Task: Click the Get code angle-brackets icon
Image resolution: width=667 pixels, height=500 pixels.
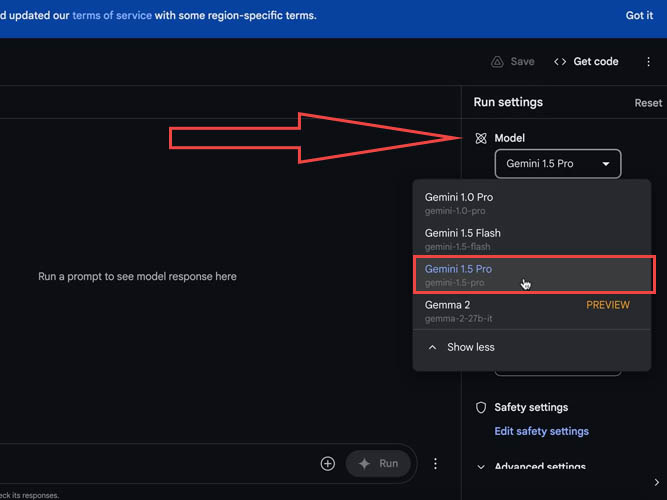Action: [x=560, y=62]
